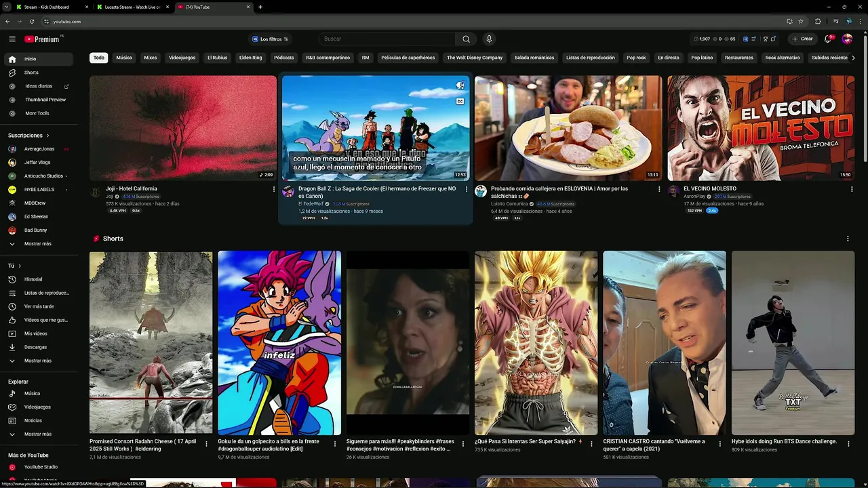Expand Mostrar más under Tú section

[x=38, y=361]
